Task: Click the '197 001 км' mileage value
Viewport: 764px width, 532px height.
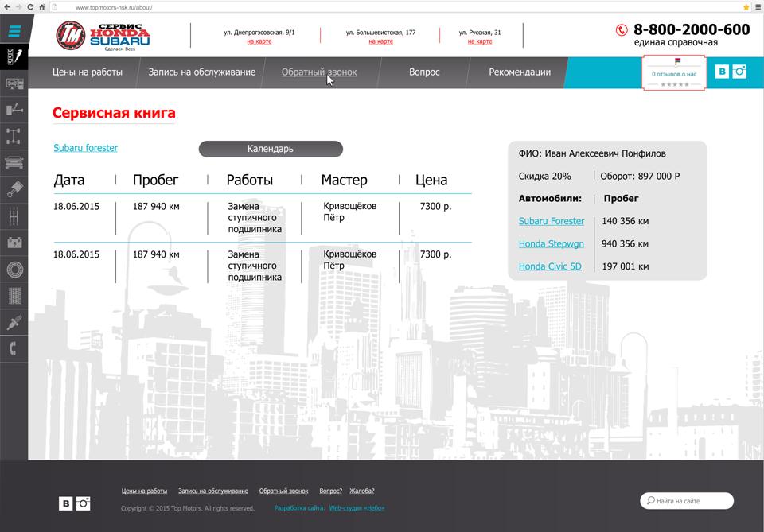Action: (x=626, y=266)
